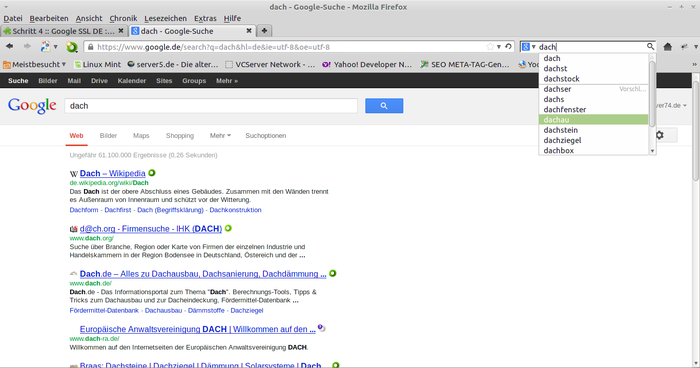Go forward with the forward arrow
Screen dimensions: 700x368
coord(27,46)
